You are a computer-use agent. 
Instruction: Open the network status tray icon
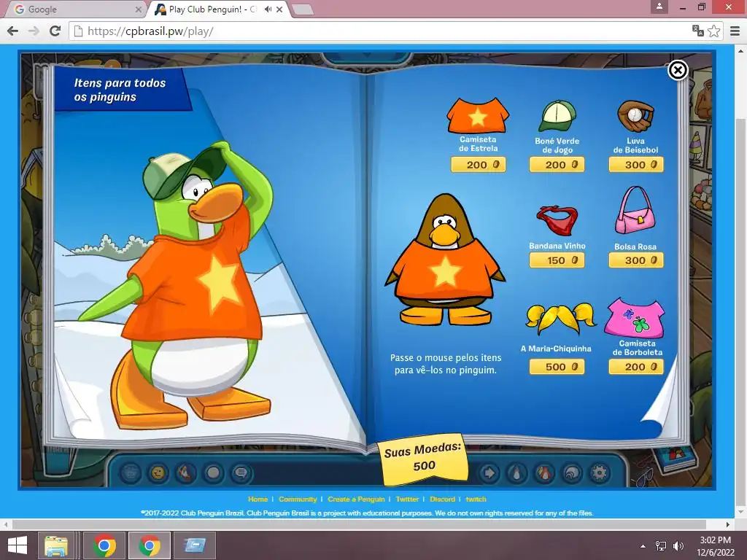661,546
